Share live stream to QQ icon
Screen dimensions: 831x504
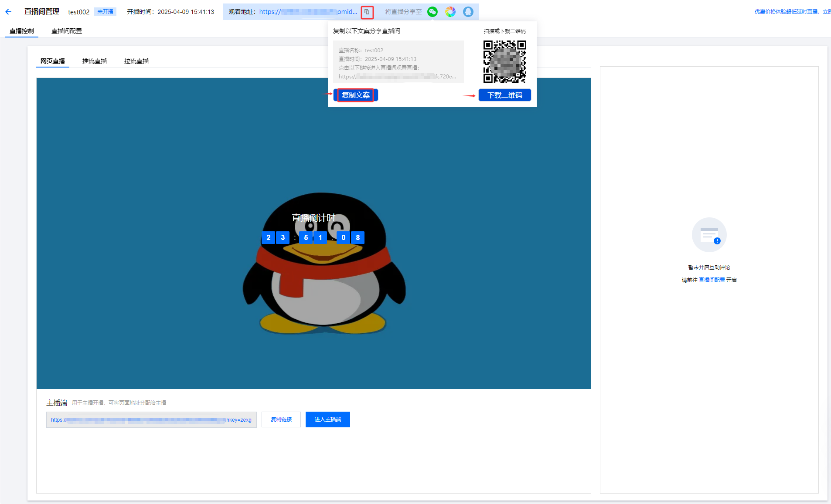coord(468,12)
